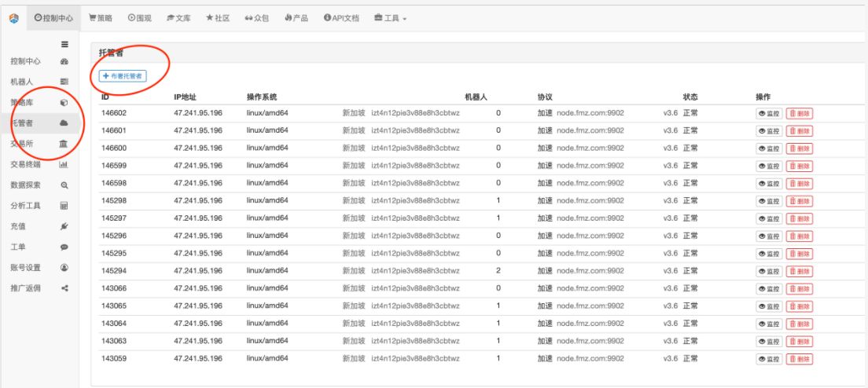Click the 操作系统 column header
868x388 pixels.
click(262, 97)
